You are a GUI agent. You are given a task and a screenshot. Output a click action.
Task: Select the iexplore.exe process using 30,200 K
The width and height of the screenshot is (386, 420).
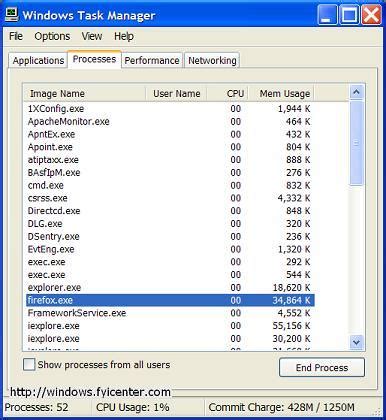pos(170,339)
